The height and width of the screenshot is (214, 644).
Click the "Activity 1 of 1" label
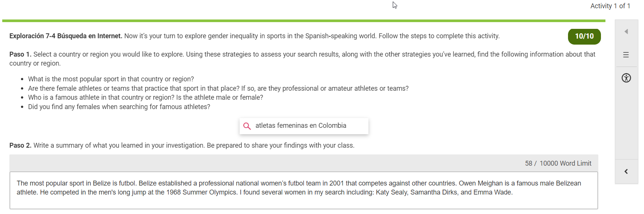click(x=610, y=6)
